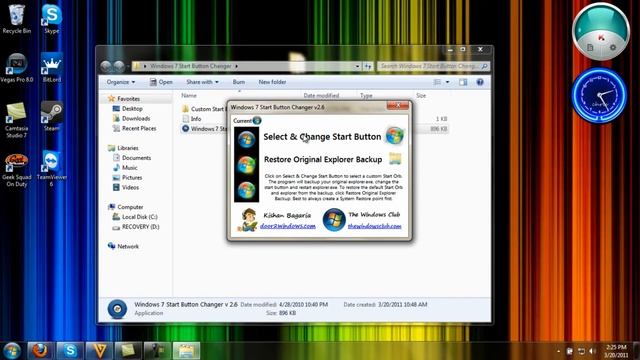Open the Geek Squad On Duty shortcut
The image size is (640, 360).
coord(16,170)
